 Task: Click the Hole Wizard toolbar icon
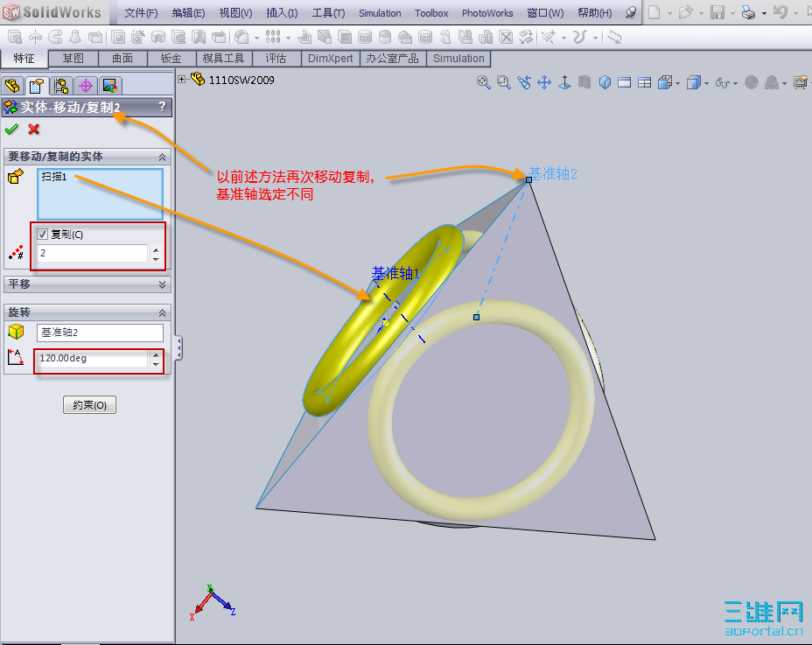(x=137, y=37)
